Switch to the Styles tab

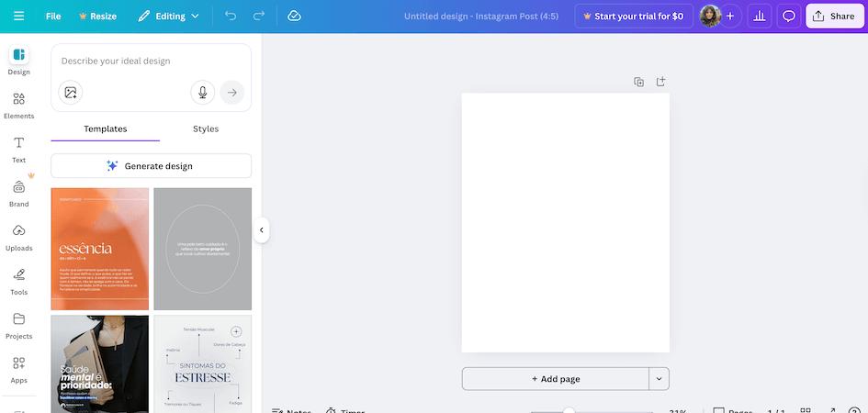point(206,128)
